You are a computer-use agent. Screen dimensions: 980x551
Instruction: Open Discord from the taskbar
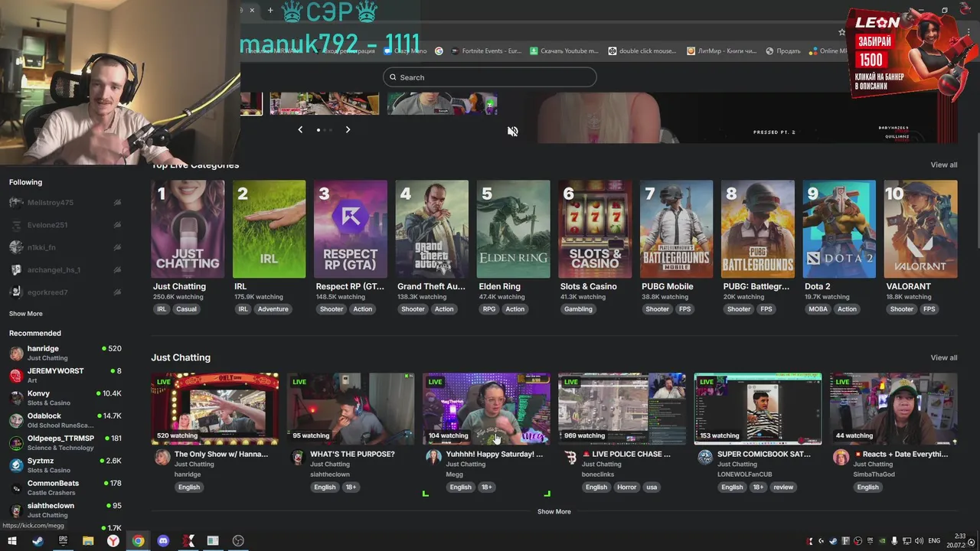(163, 541)
